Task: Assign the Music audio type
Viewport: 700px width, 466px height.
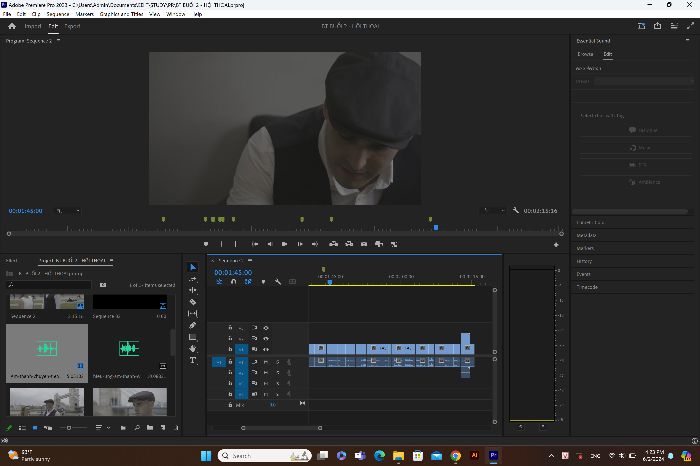Action: (640, 147)
